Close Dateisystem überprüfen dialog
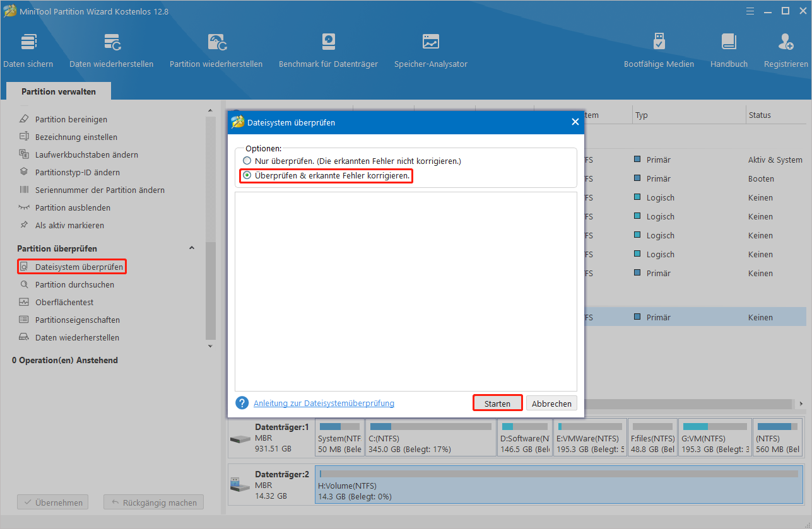Image resolution: width=812 pixels, height=529 pixels. pos(575,122)
